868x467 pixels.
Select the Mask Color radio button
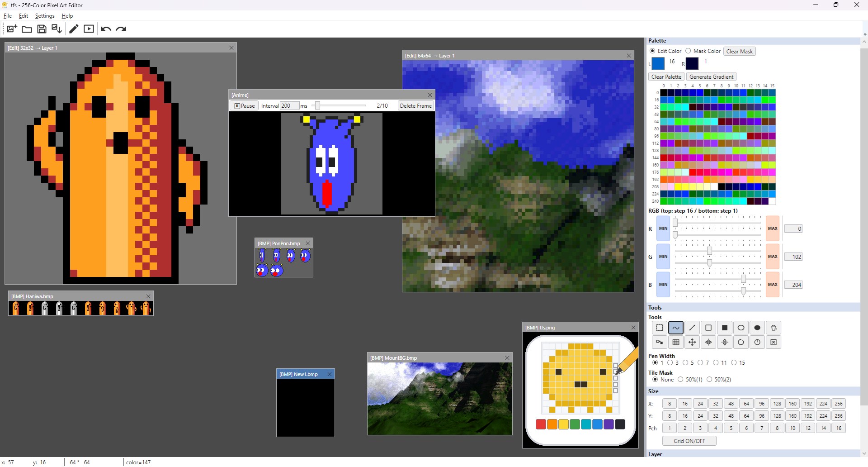[x=688, y=51]
